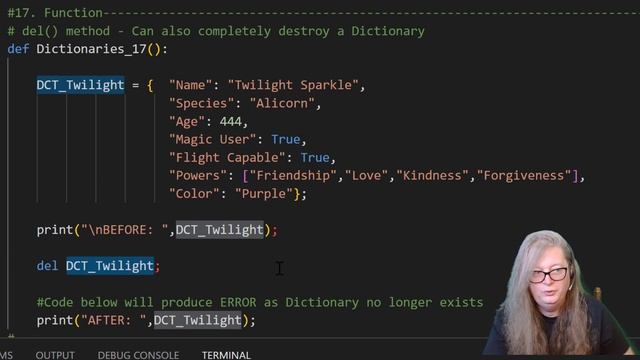
Task: Open the OUTPUT panel tab
Action: click(x=55, y=355)
